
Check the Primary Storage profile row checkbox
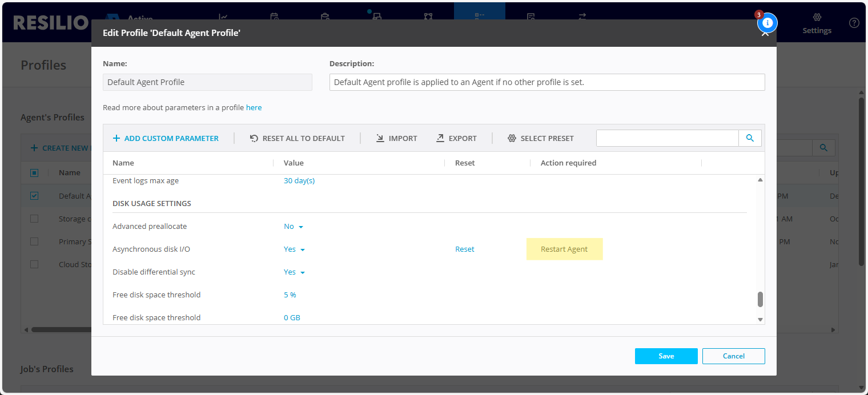pyautogui.click(x=34, y=241)
